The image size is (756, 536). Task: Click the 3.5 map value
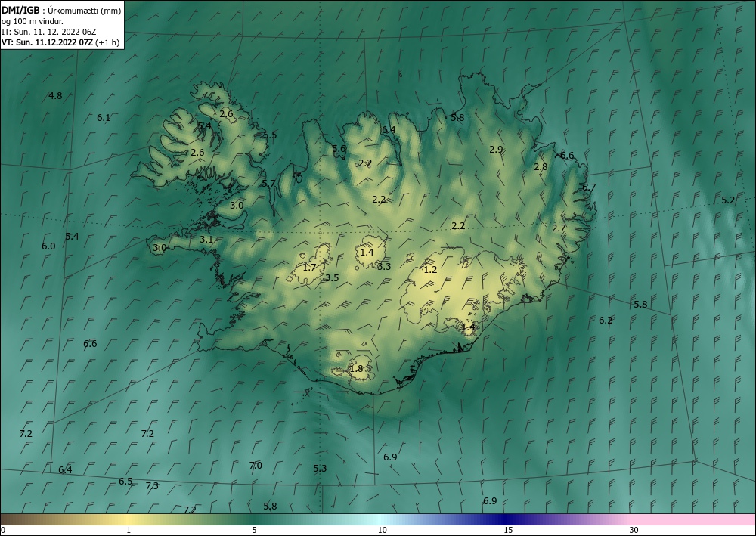tap(332, 277)
